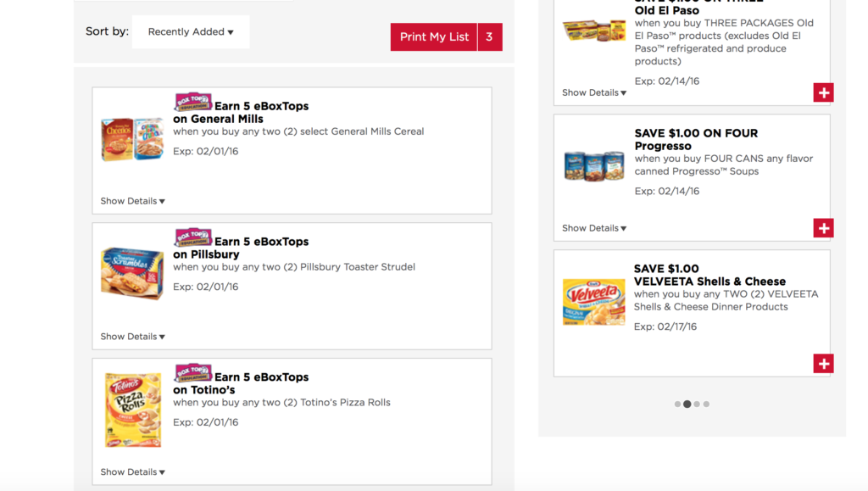Click the 'Earn 5 eBoxTops on Totino's' title
Image resolution: width=868 pixels, height=491 pixels.
click(241, 383)
